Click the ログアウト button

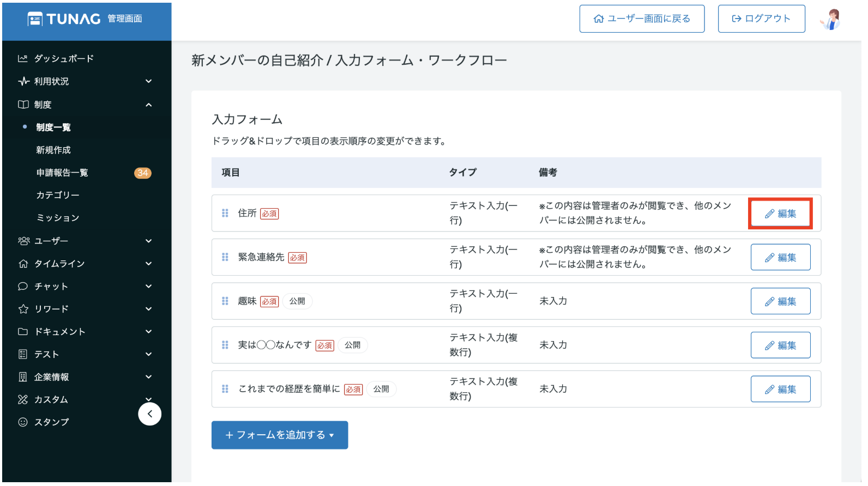coord(761,19)
